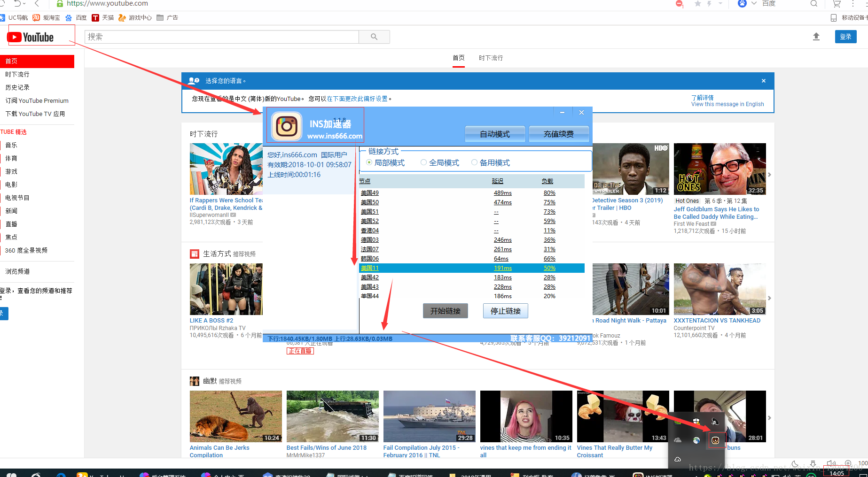Click the zoom plus icon in status bar
This screenshot has width=868, height=477.
click(x=848, y=463)
